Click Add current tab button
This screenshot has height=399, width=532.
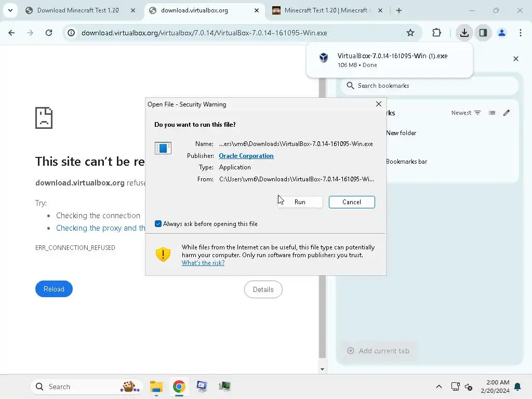point(378,351)
